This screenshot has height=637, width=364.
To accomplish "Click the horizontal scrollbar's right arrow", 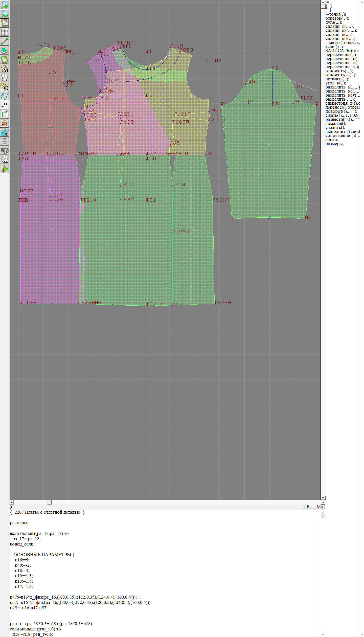I will tap(323, 502).
